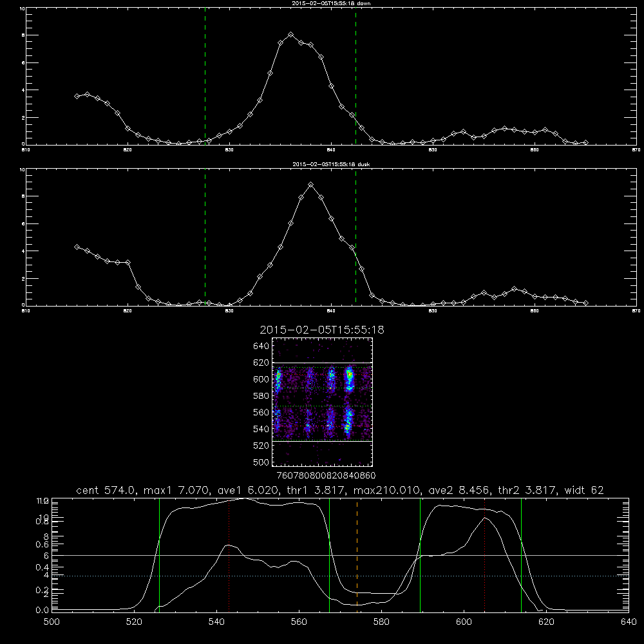The width and height of the screenshot is (644, 644).
Task: Click the '560' y-axis label beside the detector image
Action: (261, 412)
